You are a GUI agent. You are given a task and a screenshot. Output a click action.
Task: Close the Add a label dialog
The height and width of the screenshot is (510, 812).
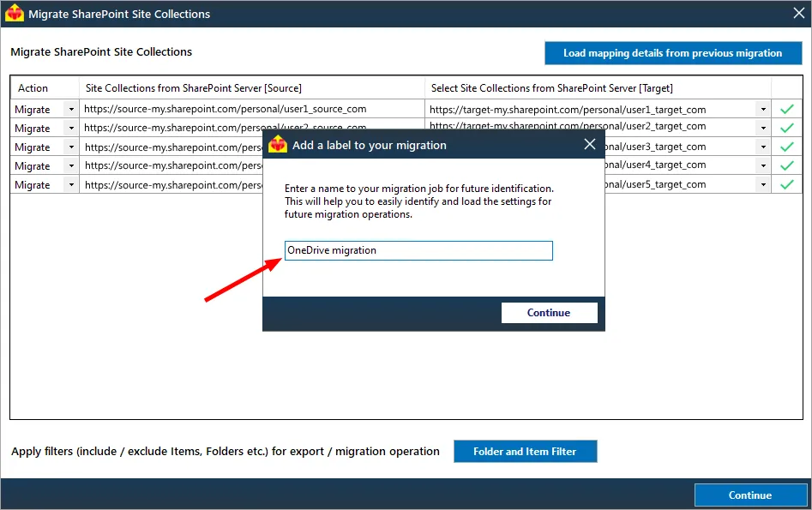[589, 144]
